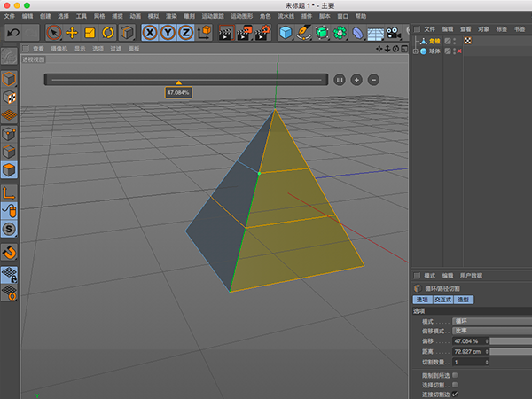The image size is (532, 399).
Task: Add a cube primitive object
Action: (x=286, y=33)
